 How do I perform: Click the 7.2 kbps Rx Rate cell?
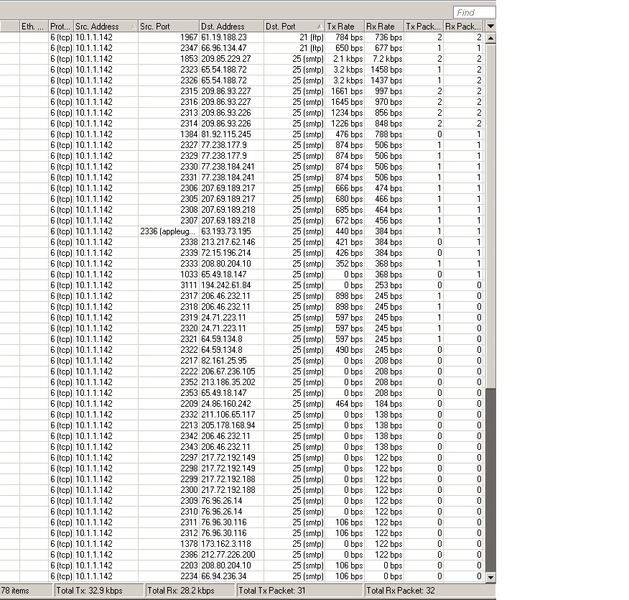tap(384, 59)
